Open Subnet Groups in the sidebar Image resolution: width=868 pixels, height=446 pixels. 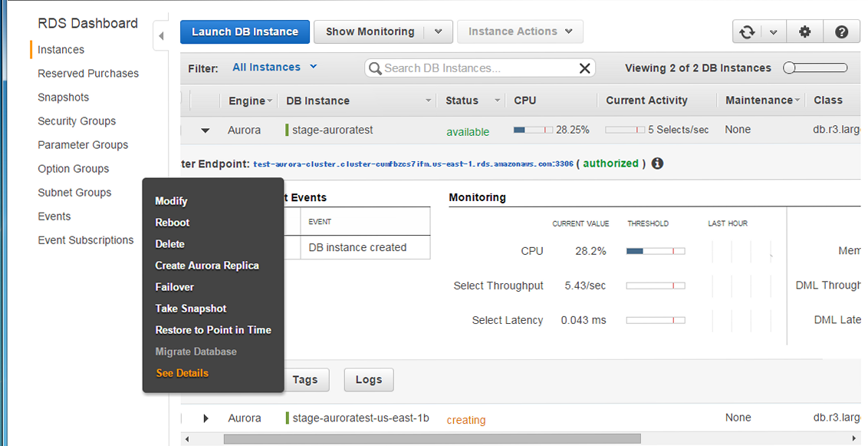click(74, 193)
